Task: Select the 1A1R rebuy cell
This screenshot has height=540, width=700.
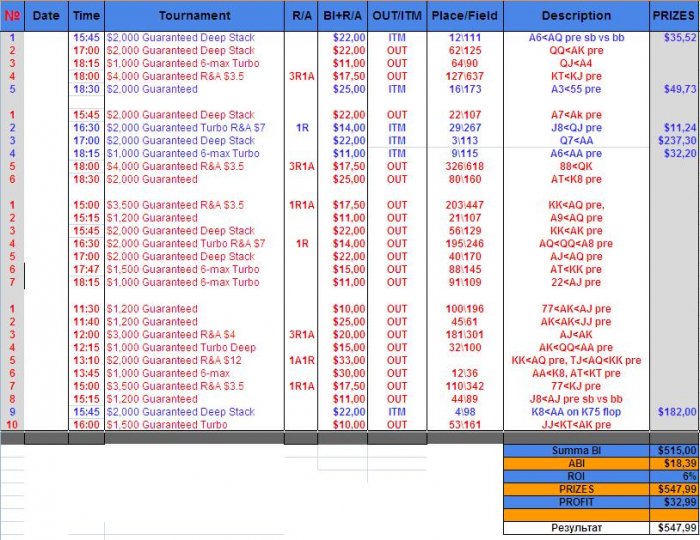Action: [301, 360]
